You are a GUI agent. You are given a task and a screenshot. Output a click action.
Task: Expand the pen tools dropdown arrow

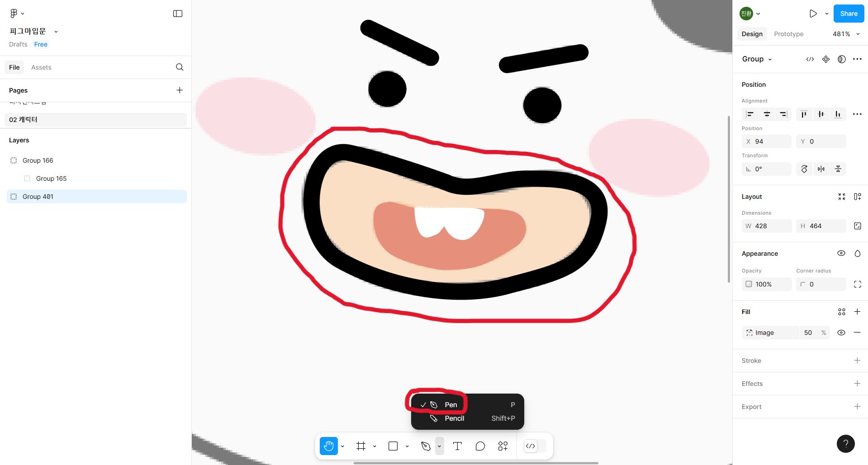(439, 446)
